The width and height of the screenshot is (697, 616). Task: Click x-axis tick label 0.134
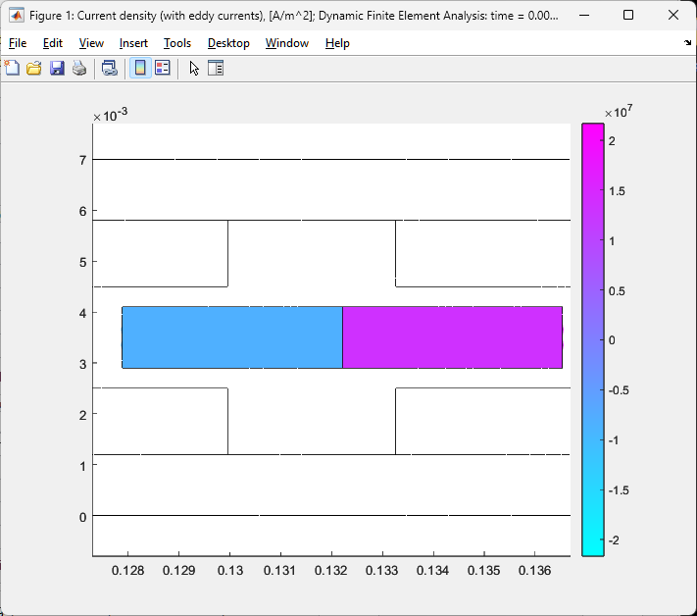pyautogui.click(x=432, y=571)
